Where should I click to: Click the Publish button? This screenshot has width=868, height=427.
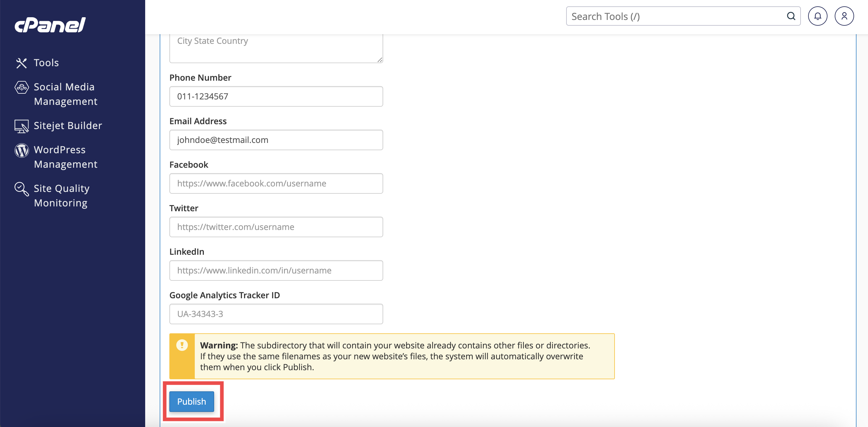tap(191, 401)
